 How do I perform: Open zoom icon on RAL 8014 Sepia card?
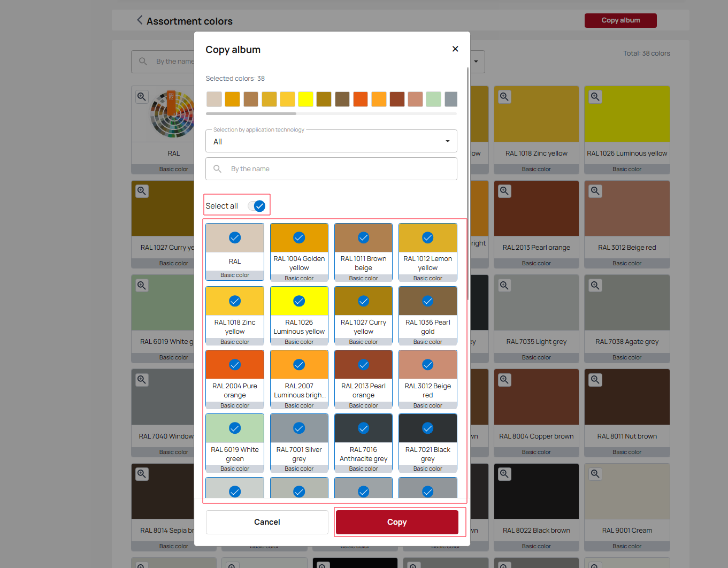point(142,474)
